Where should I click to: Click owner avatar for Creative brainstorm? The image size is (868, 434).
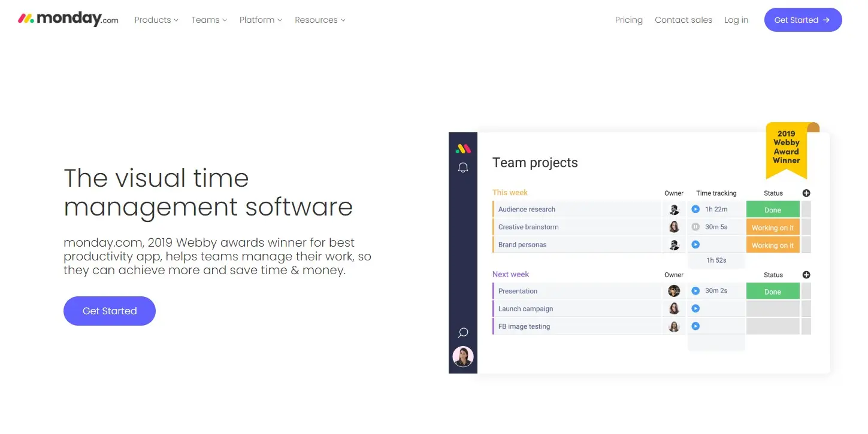(x=674, y=227)
